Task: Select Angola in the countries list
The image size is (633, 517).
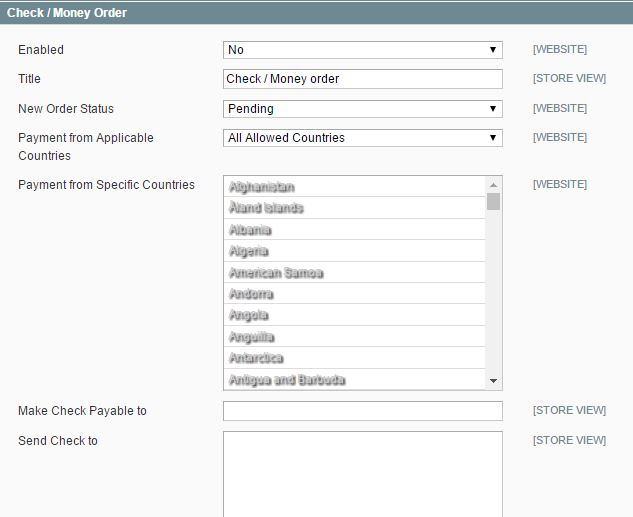Action: 354,315
